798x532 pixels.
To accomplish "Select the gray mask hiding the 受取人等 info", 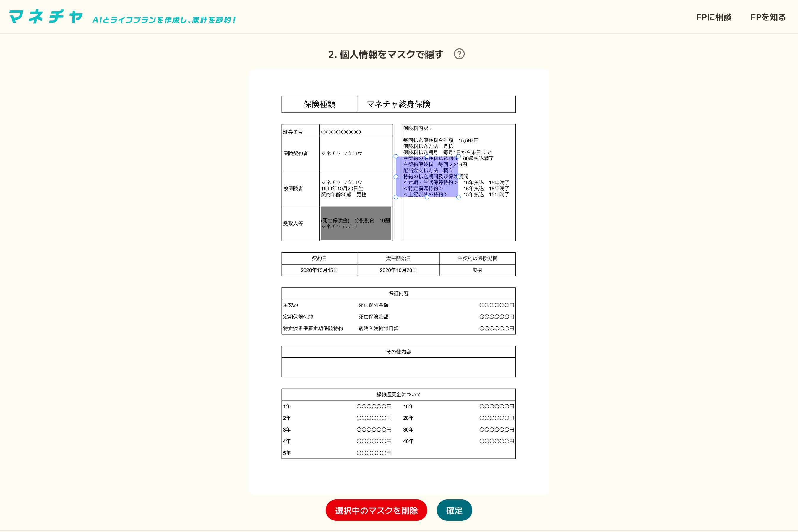I will (356, 223).
